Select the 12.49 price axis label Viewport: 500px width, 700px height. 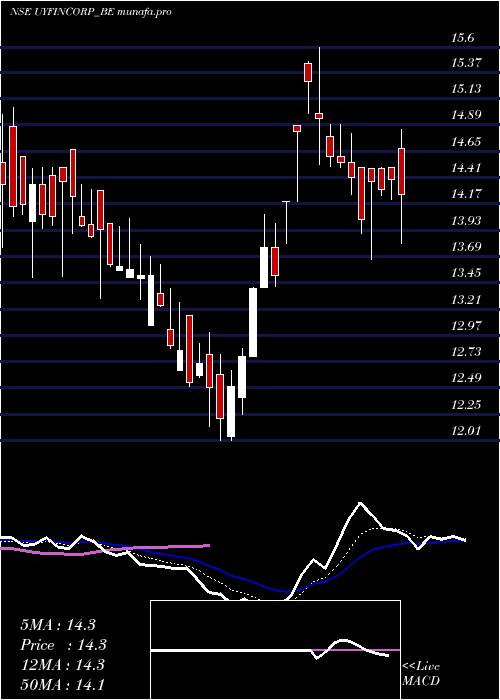(466, 378)
